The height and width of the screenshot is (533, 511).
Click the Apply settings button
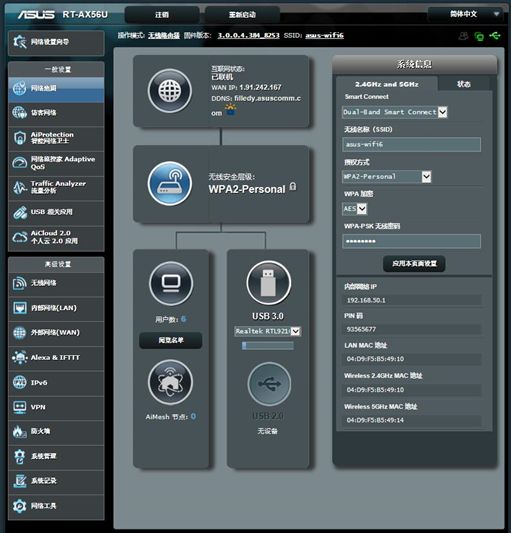[x=414, y=263]
